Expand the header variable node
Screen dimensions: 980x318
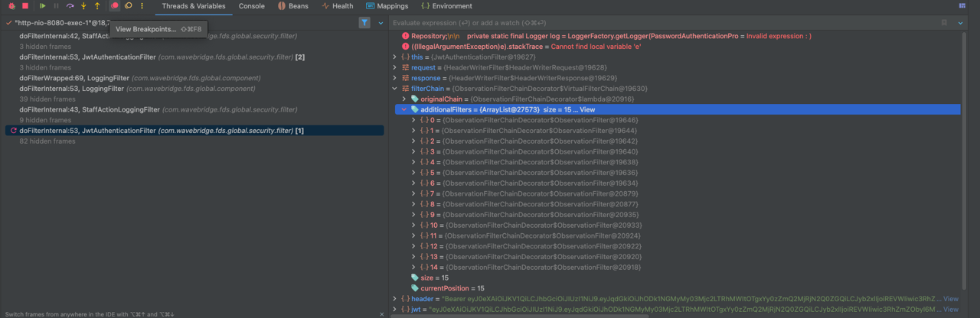pyautogui.click(x=395, y=299)
